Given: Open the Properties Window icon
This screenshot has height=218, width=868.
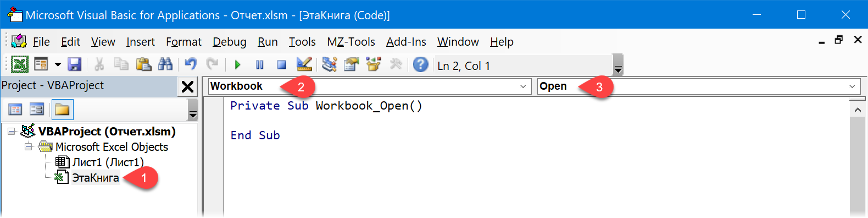Looking at the screenshot, I should tap(352, 64).
